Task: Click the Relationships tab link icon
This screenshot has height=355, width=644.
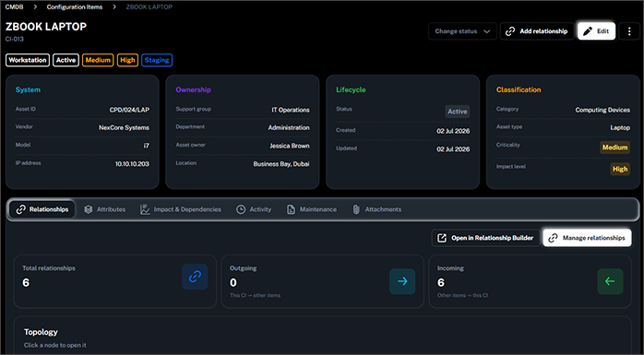Action: pyautogui.click(x=20, y=209)
